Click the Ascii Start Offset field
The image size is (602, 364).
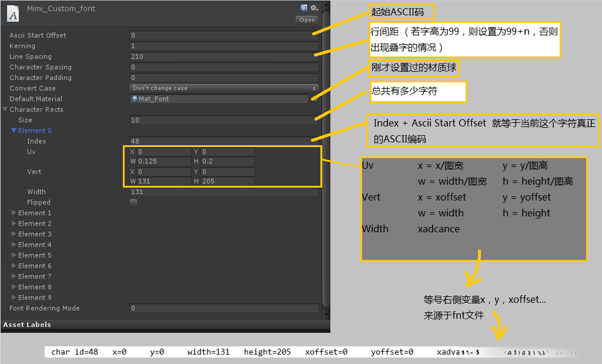coord(224,35)
